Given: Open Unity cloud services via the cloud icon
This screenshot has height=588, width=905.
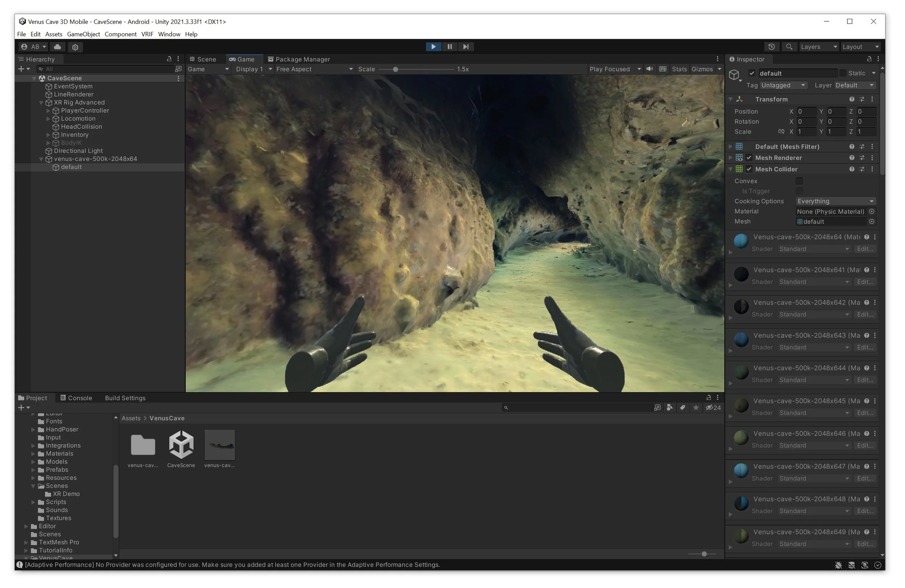Looking at the screenshot, I should tap(58, 47).
